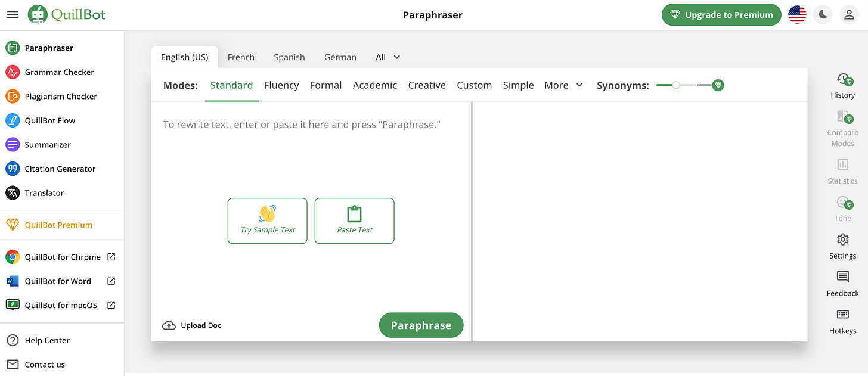This screenshot has width=868, height=376.
Task: Click external link icon beside QuillBot for Chrome
Action: tap(111, 257)
